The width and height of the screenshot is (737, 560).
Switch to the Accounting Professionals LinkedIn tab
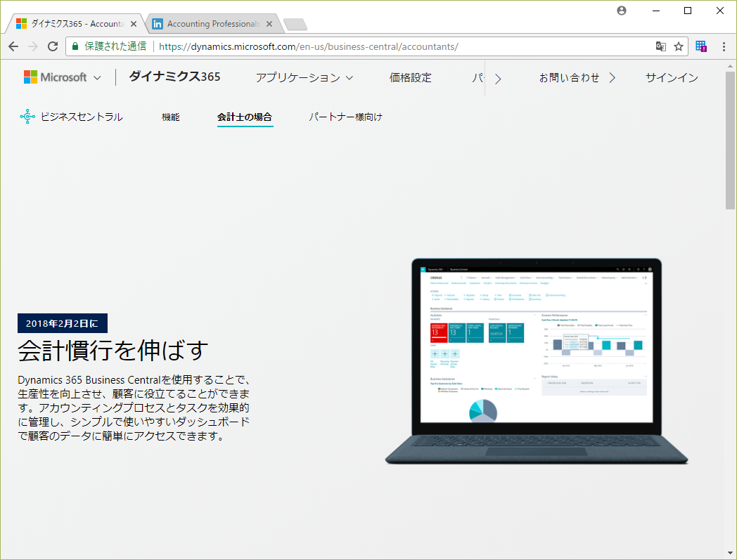point(213,23)
